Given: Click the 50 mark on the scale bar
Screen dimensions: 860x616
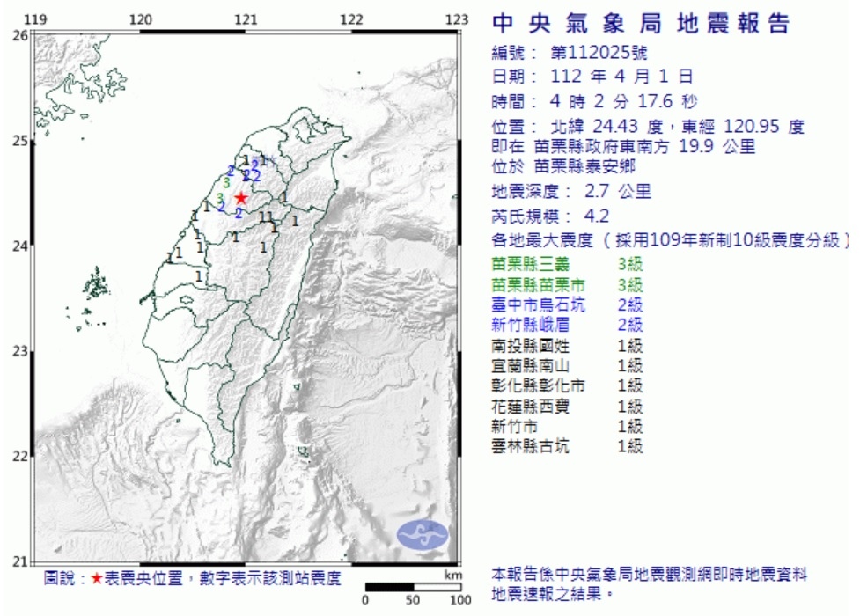Looking at the screenshot, I should (x=413, y=600).
